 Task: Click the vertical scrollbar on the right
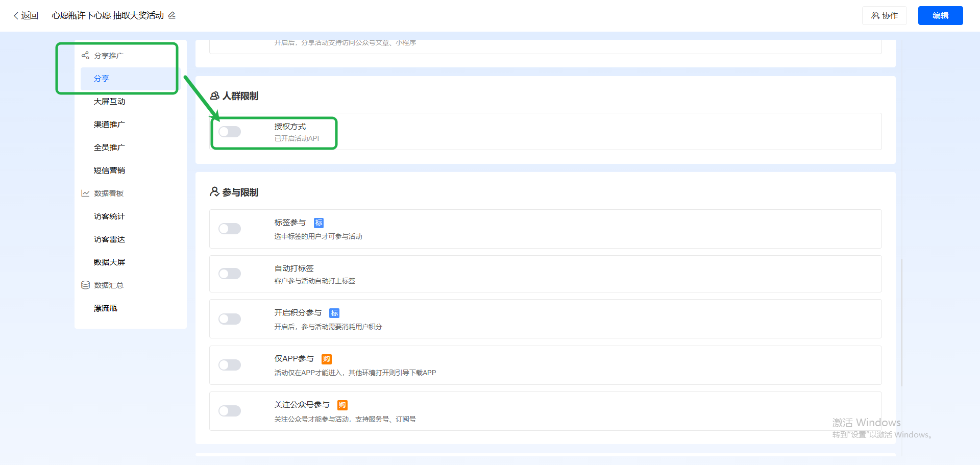[x=902, y=322]
